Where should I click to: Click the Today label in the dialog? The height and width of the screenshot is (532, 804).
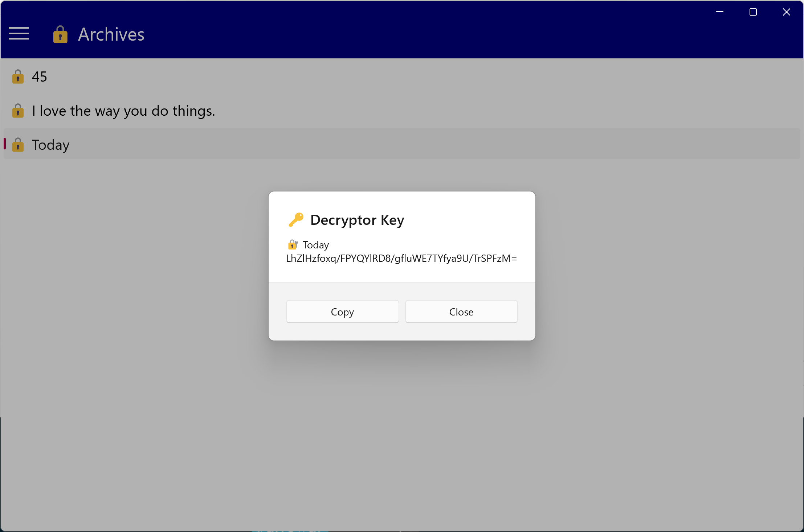coord(316,245)
